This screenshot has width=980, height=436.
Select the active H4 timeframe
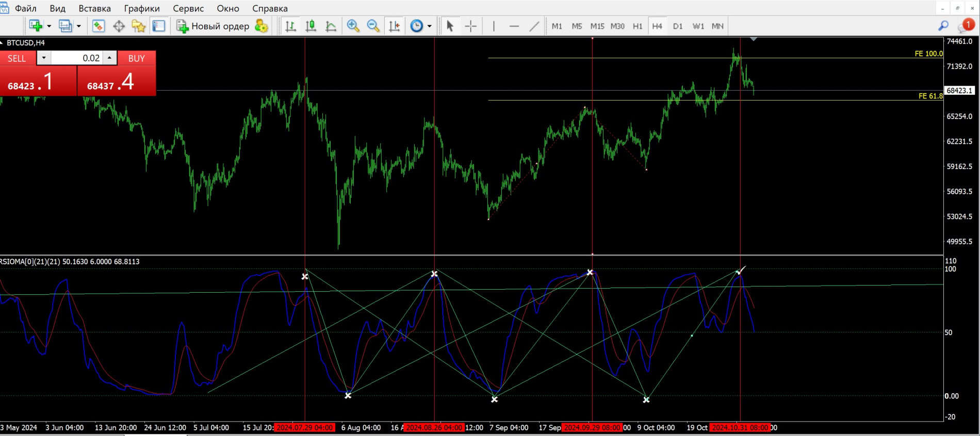click(657, 26)
